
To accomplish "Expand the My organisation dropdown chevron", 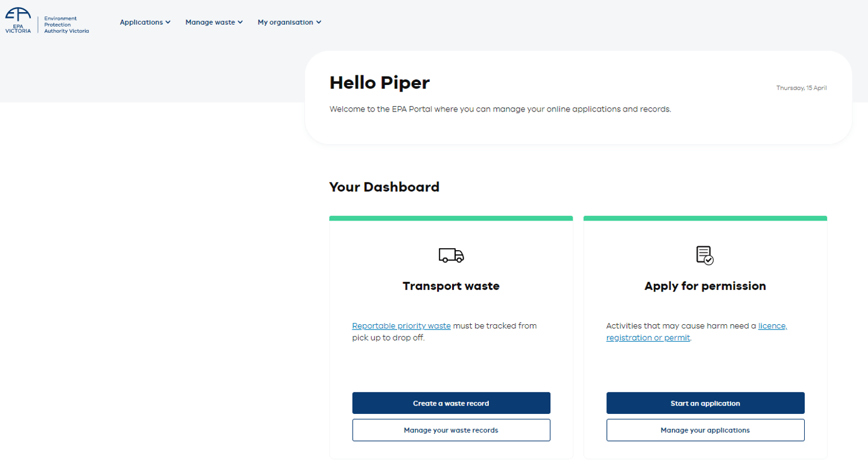I will 318,22.
